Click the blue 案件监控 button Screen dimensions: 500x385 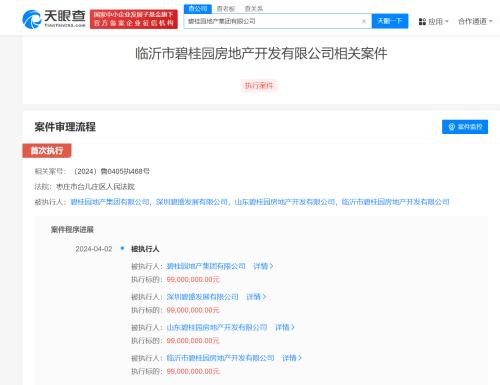[465, 127]
